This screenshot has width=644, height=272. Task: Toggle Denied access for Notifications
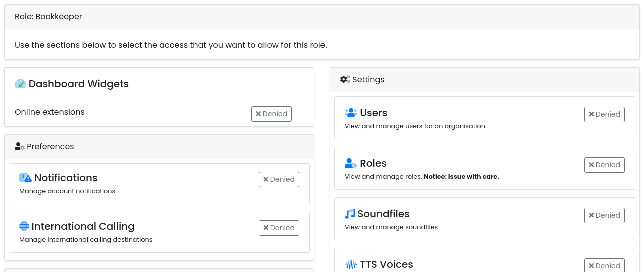[279, 179]
